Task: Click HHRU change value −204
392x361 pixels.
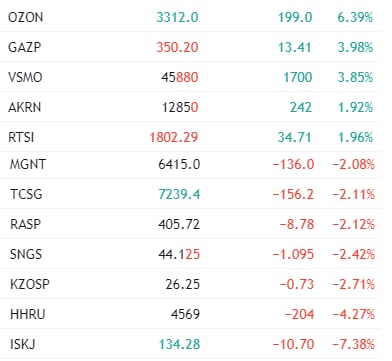Action: click(x=299, y=314)
